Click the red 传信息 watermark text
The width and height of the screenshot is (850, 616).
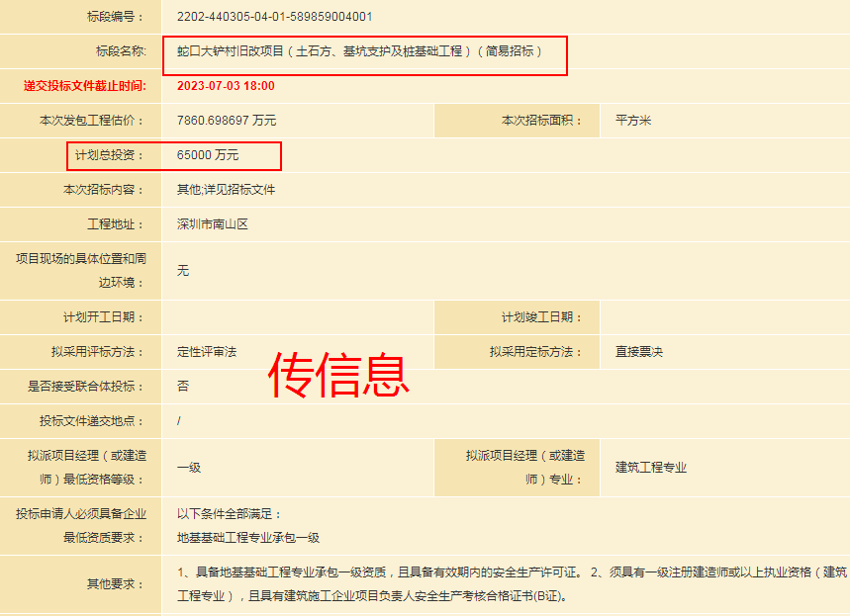click(x=340, y=374)
